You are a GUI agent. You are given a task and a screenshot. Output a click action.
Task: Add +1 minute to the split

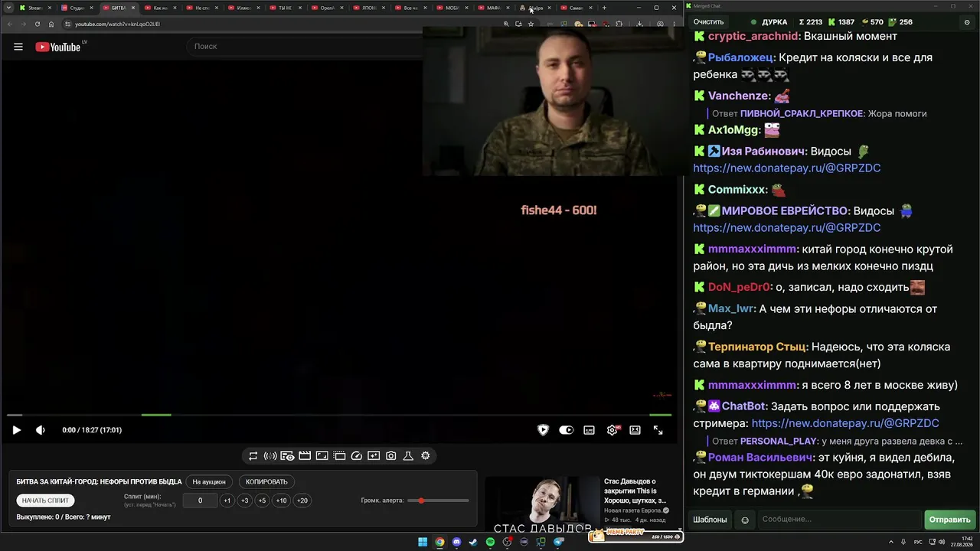[x=227, y=500]
